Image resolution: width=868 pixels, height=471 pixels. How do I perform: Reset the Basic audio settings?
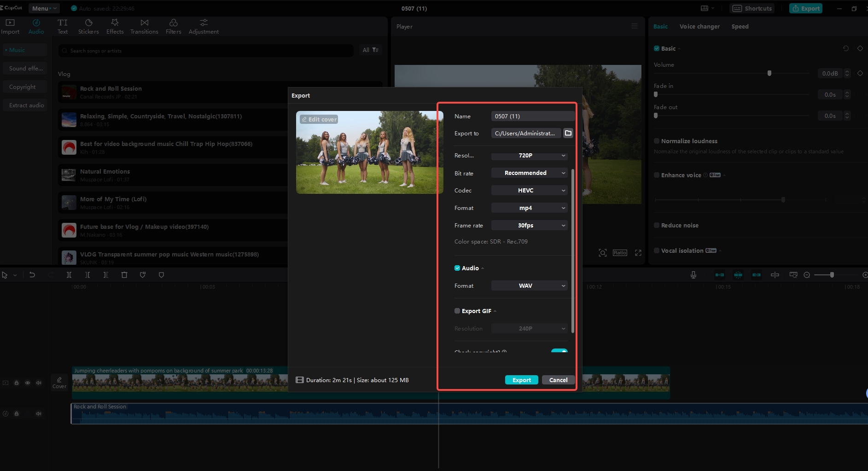[x=846, y=48]
